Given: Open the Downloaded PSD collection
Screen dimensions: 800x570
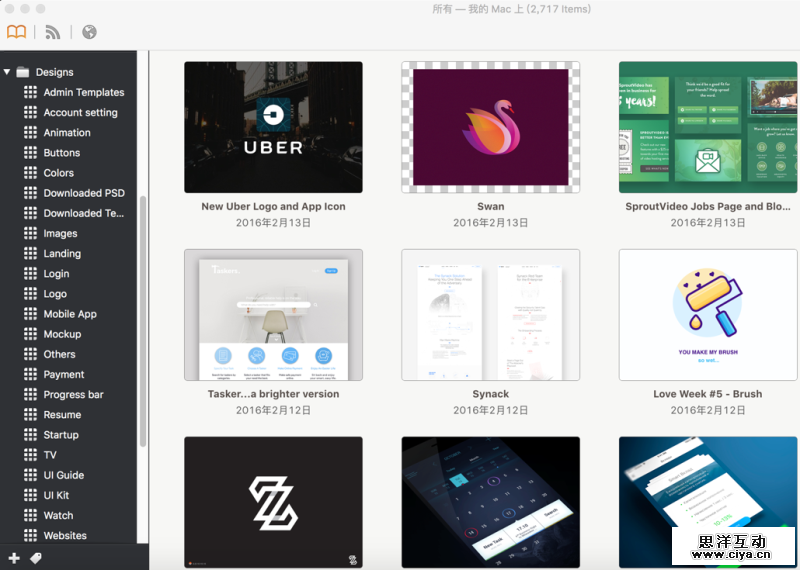Looking at the screenshot, I should pos(84,193).
